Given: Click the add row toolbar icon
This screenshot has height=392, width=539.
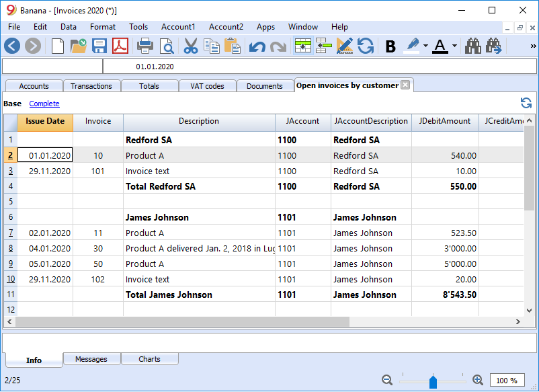Looking at the screenshot, I should point(323,46).
